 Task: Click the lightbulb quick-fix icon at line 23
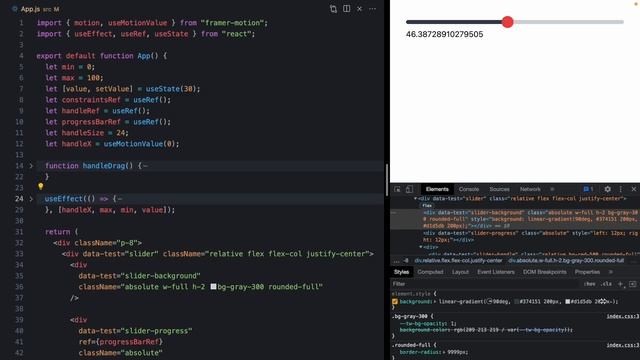tap(40, 187)
